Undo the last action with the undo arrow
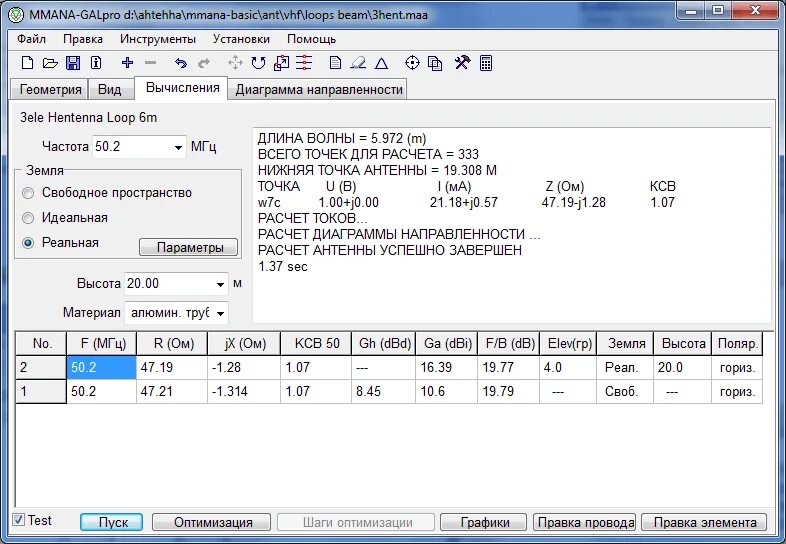Screen dimensions: 786x544 click(x=180, y=63)
